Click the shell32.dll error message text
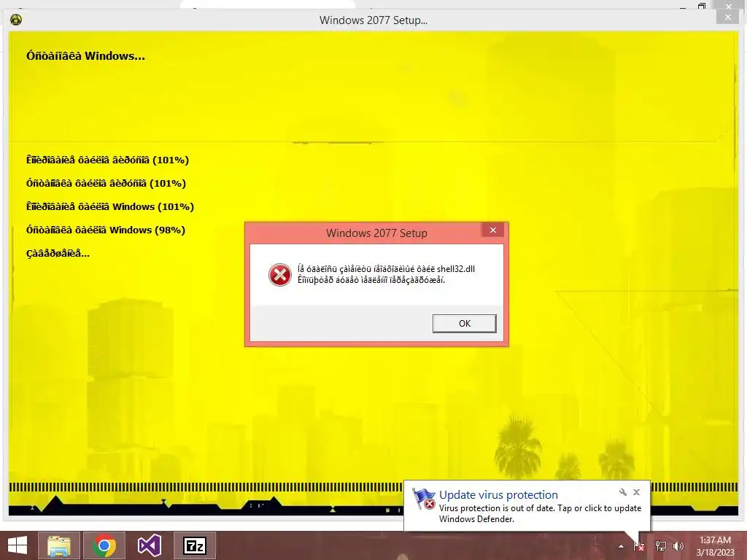This screenshot has width=747, height=560. pos(386,274)
